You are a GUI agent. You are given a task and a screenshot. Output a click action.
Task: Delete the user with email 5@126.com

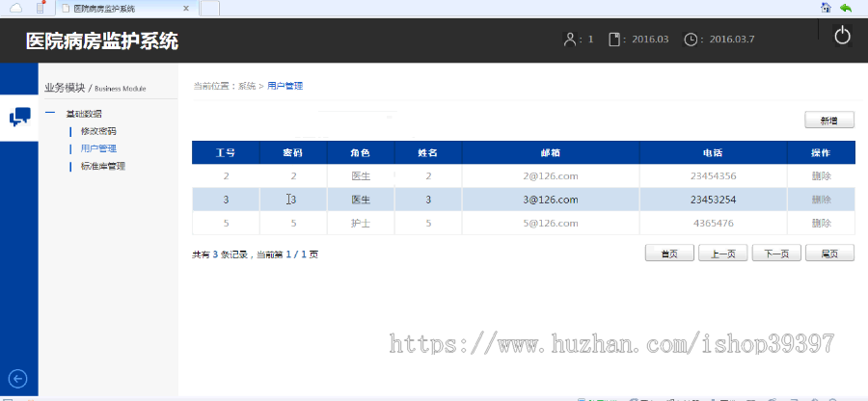coord(821,224)
